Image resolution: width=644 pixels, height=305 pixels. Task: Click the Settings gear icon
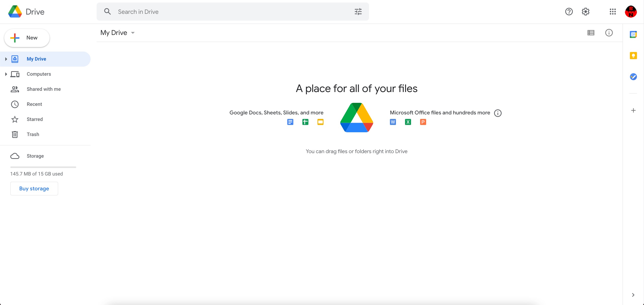tap(586, 12)
